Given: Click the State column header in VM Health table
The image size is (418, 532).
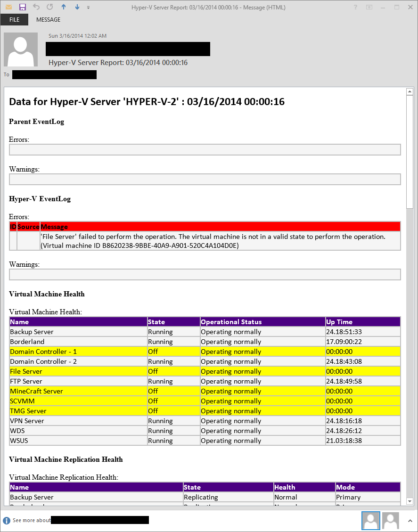Looking at the screenshot, I should [173, 322].
